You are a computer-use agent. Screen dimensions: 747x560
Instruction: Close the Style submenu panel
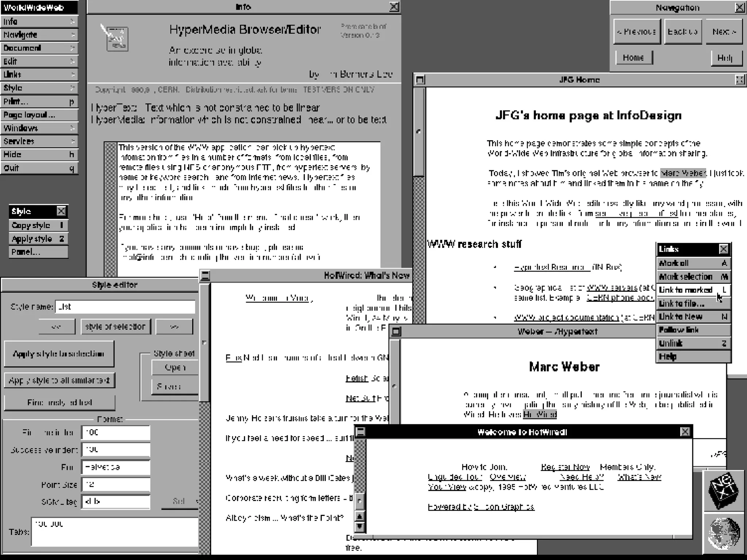[x=61, y=211]
